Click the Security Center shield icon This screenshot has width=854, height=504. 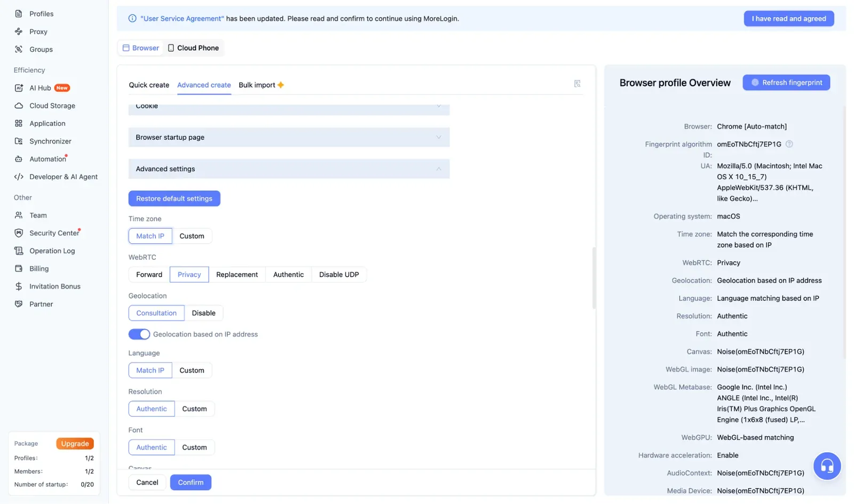coord(19,233)
